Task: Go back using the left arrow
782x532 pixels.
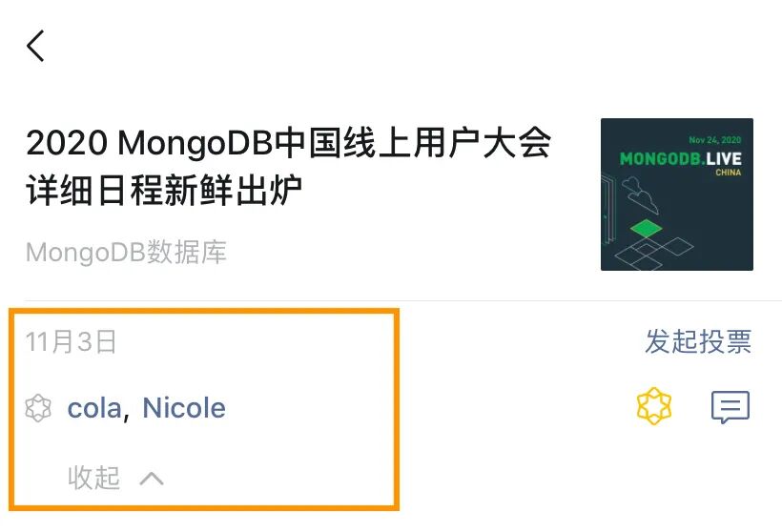Action: (x=35, y=46)
